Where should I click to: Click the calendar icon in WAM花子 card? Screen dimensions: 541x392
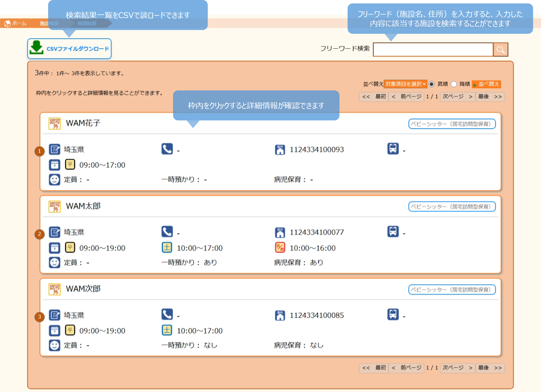tap(54, 165)
